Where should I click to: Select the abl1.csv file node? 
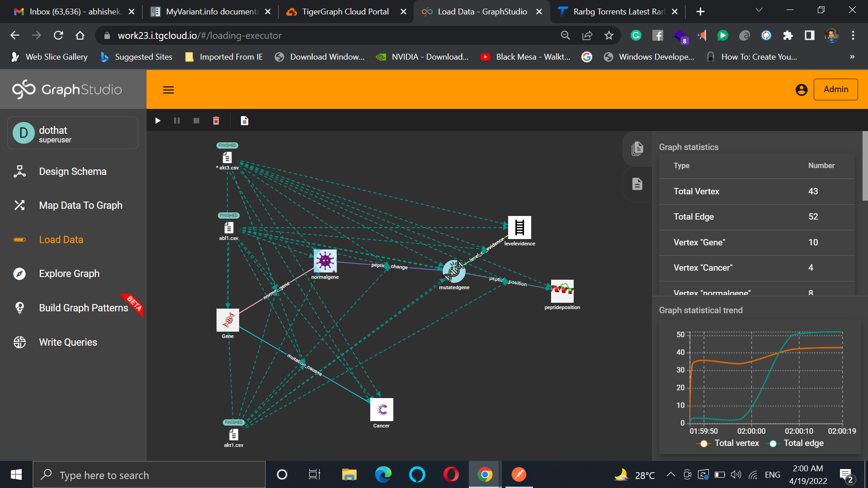pos(229,228)
